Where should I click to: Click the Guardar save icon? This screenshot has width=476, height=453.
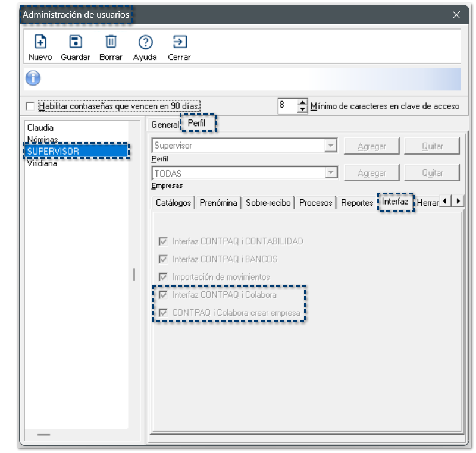[76, 42]
